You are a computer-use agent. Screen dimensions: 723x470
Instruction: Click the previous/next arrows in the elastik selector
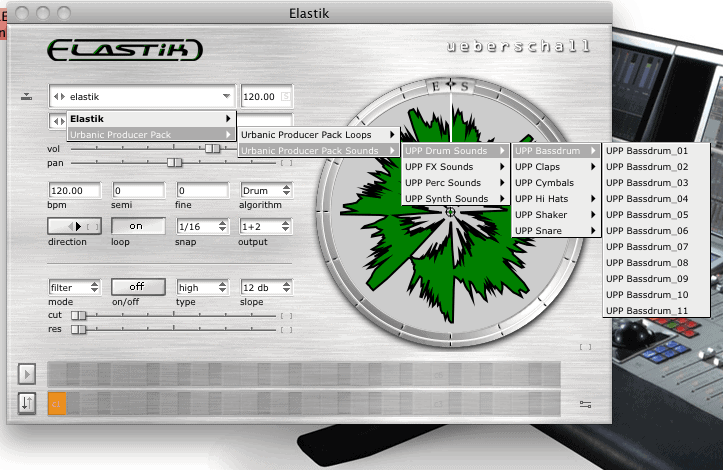point(59,97)
